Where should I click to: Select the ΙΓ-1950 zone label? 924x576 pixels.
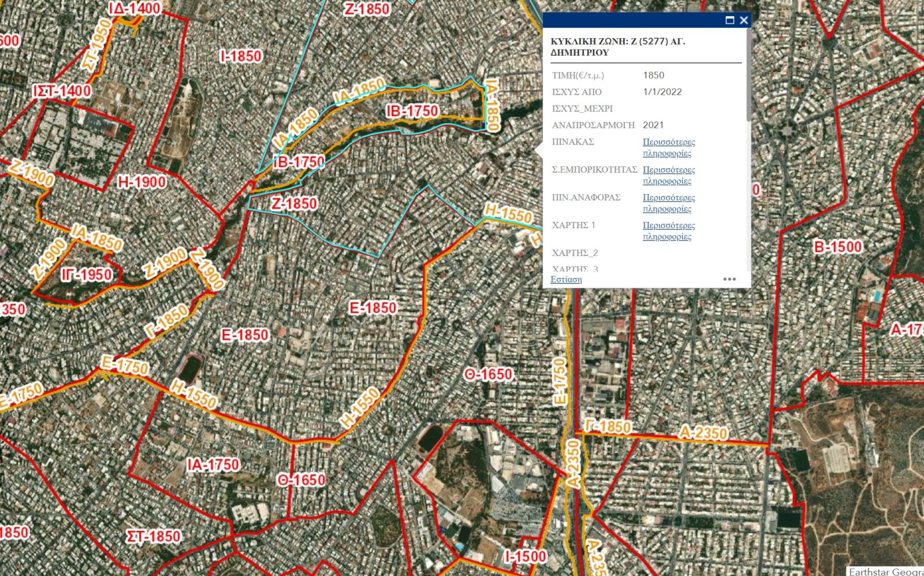(87, 274)
